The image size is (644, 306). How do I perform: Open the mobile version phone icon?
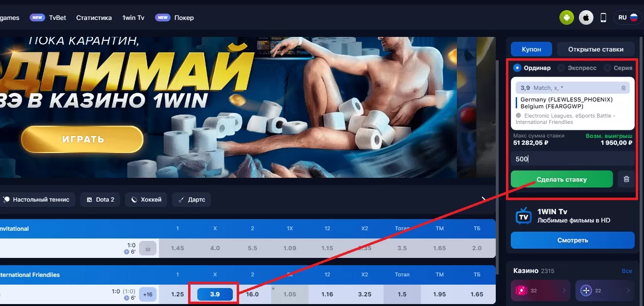[x=604, y=18]
